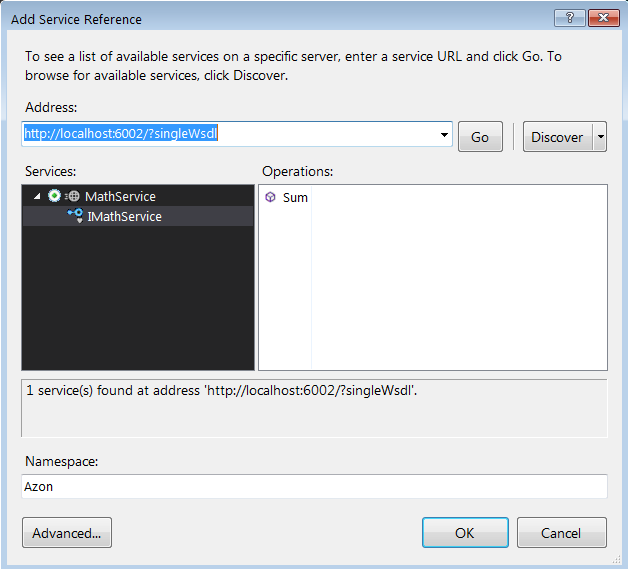
Task: Confirm with the OK button
Action: pyautogui.click(x=465, y=533)
